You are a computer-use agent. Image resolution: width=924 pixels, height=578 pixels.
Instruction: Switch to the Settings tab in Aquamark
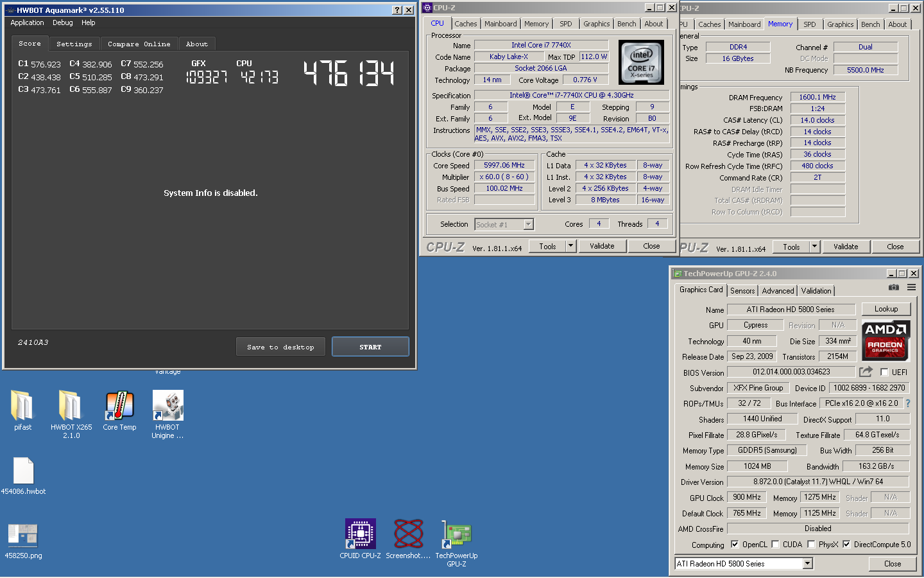click(74, 44)
